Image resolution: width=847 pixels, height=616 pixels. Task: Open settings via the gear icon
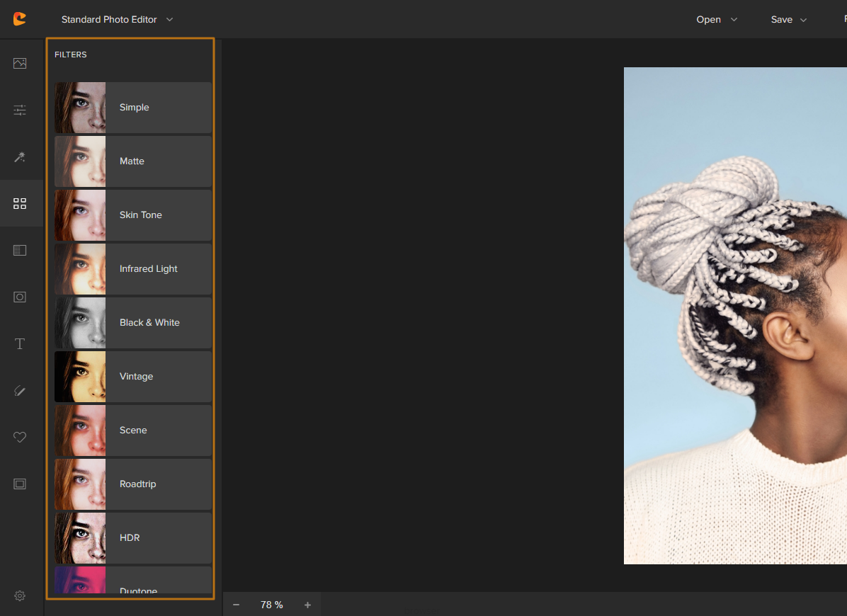coord(20,596)
